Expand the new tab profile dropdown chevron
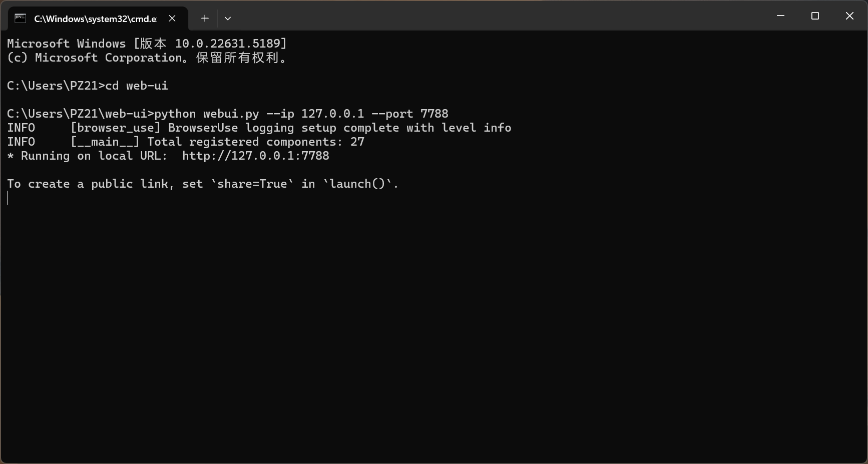The width and height of the screenshot is (868, 464). pyautogui.click(x=228, y=19)
